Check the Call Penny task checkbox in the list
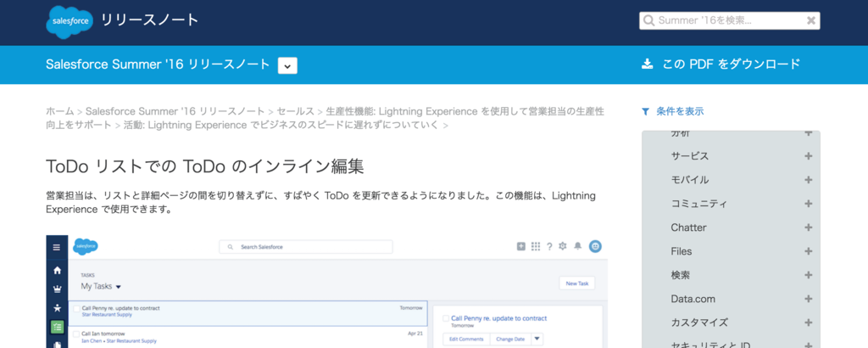 [x=76, y=309]
